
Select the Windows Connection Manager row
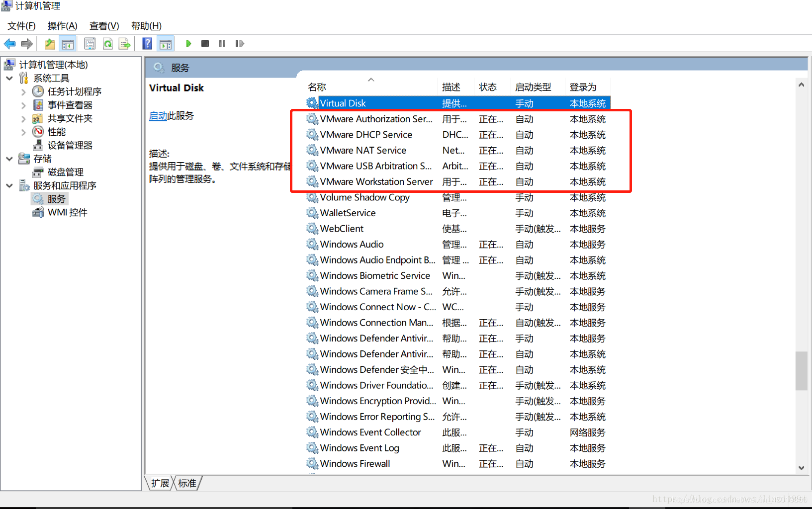[x=457, y=323]
